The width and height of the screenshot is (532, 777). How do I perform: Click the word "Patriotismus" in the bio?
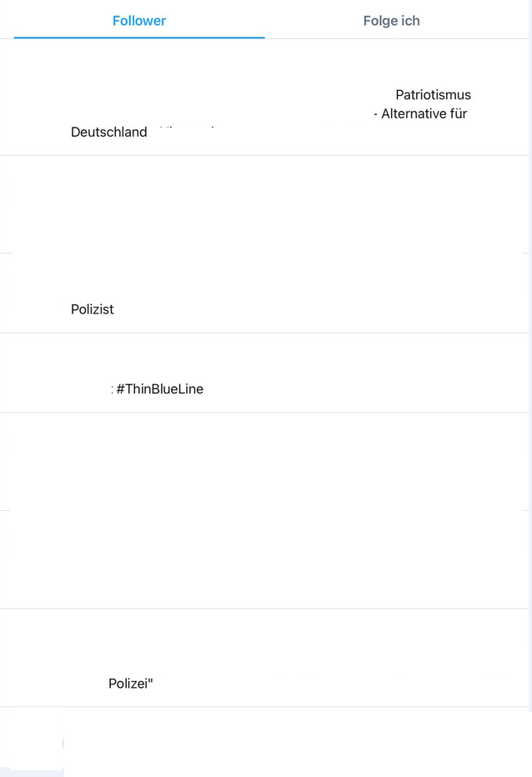(x=433, y=95)
